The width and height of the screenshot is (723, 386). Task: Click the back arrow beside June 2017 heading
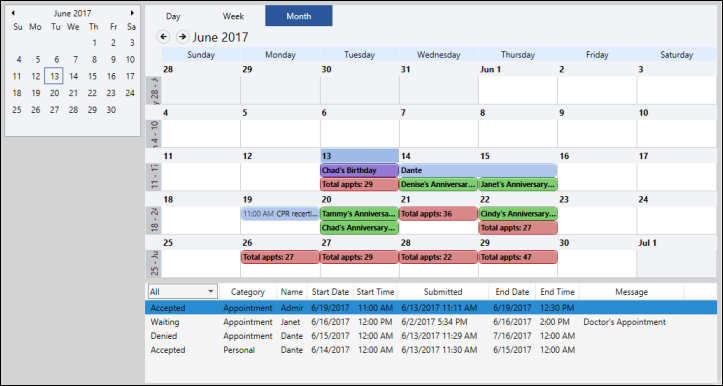(x=163, y=36)
